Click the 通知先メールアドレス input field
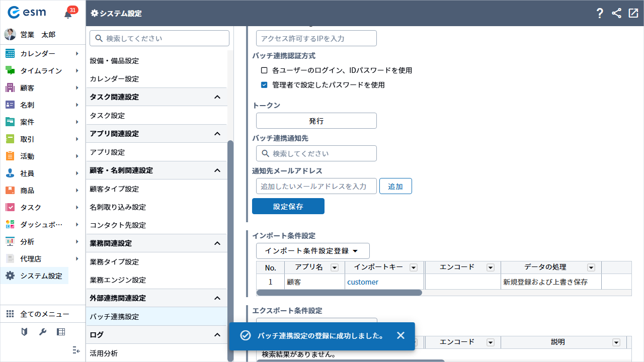 point(316,186)
